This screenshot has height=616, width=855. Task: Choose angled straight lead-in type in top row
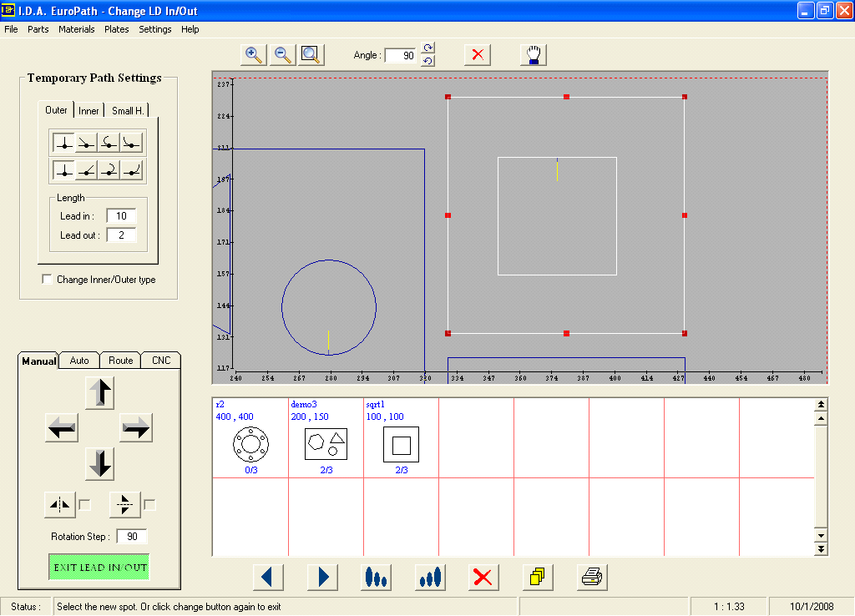(86, 142)
